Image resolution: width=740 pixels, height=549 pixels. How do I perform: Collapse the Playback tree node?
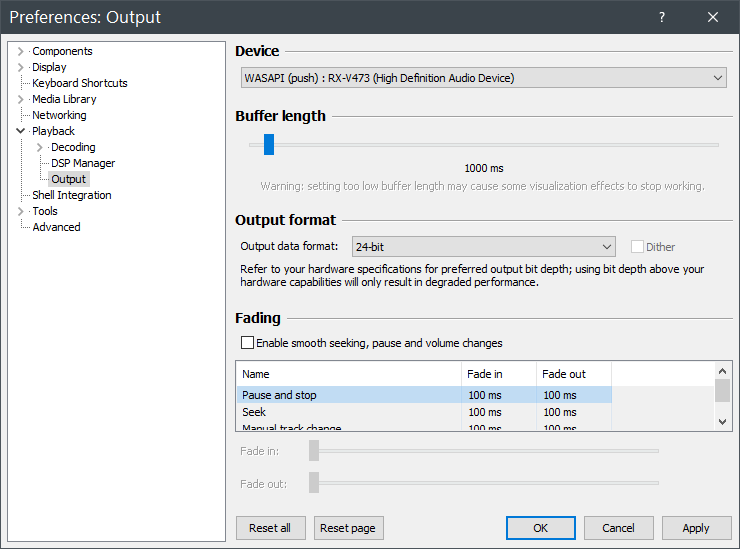point(20,131)
